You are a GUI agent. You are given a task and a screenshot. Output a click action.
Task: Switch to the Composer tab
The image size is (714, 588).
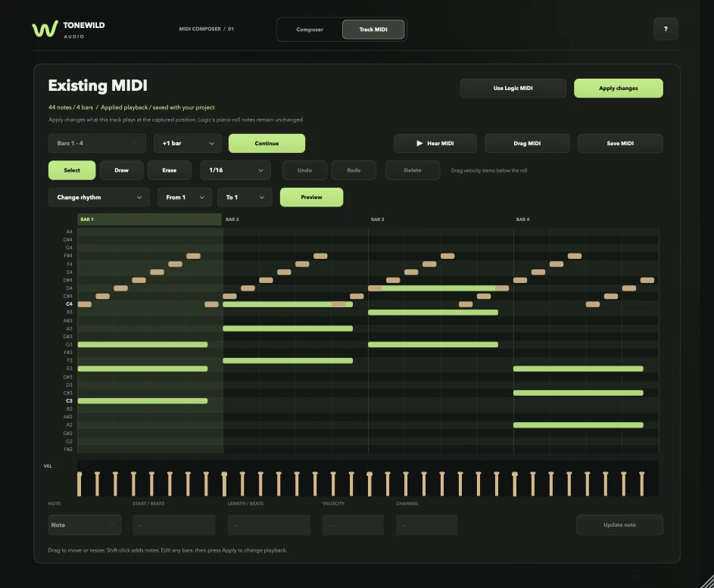pos(310,30)
